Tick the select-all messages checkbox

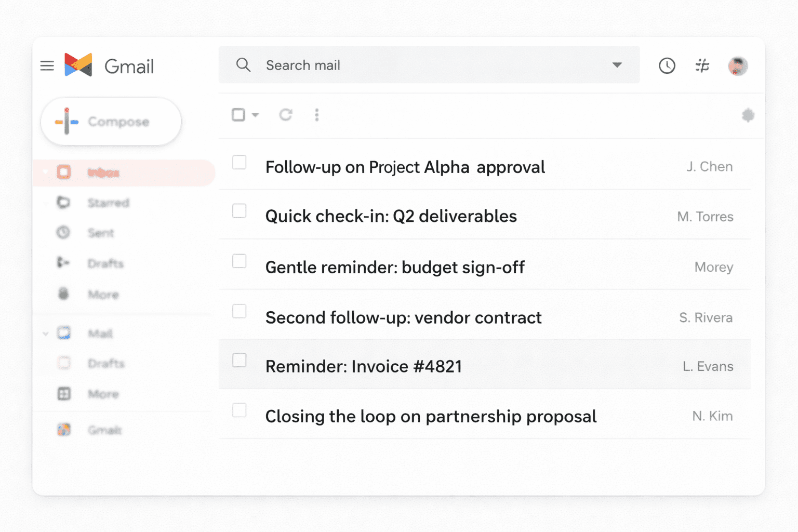[239, 114]
